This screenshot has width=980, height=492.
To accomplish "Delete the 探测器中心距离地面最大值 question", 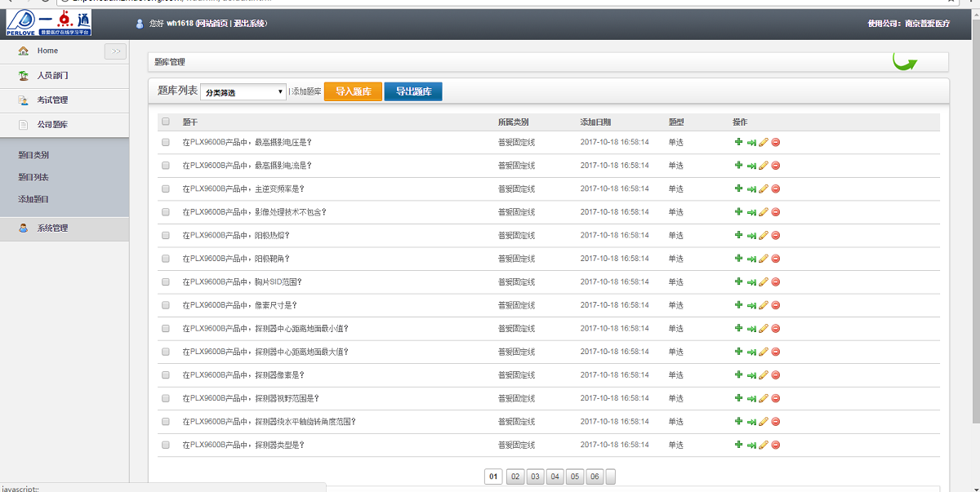I will click(x=776, y=352).
